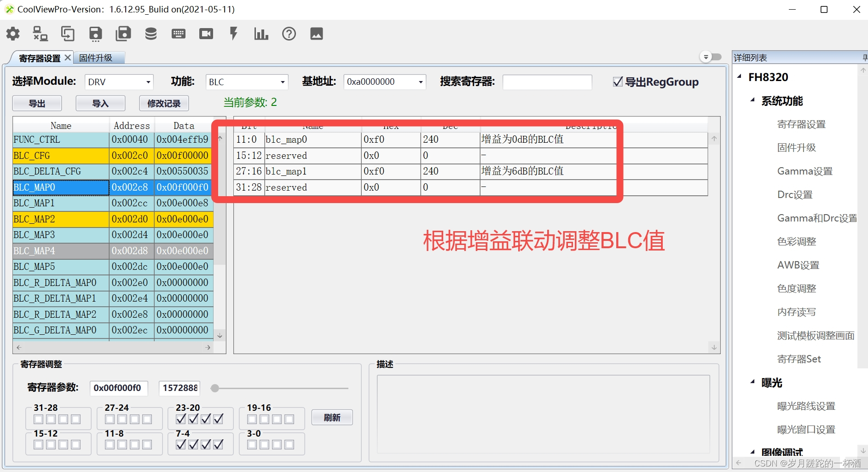Image resolution: width=868 pixels, height=472 pixels.
Task: Click the 搜索寄存器 search field
Action: coord(547,82)
